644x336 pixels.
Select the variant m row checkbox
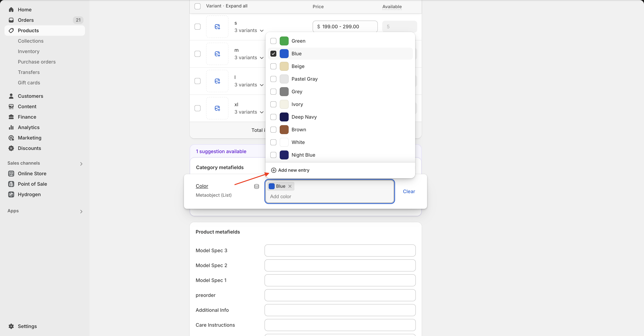198,54
